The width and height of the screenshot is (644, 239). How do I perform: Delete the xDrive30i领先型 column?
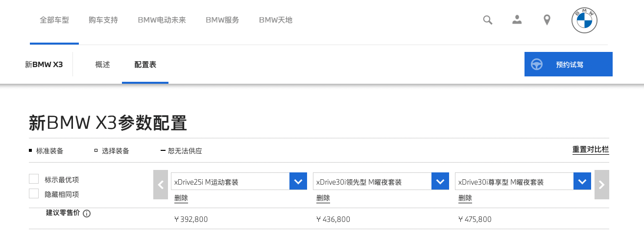tap(323, 198)
